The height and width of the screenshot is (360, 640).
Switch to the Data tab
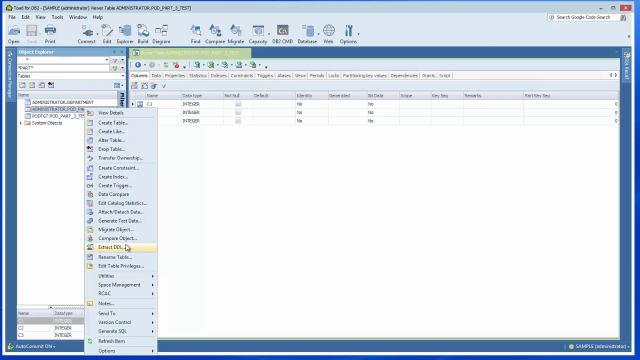156,76
